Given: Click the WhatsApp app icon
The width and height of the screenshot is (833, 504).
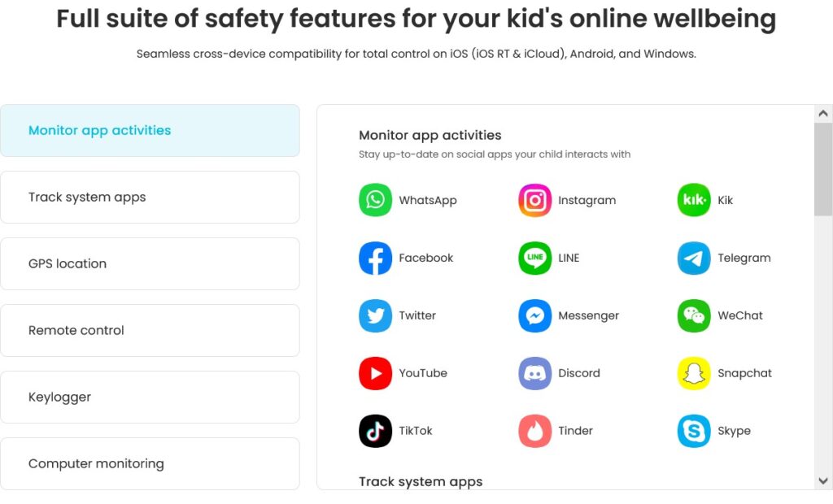Looking at the screenshot, I should (x=375, y=200).
